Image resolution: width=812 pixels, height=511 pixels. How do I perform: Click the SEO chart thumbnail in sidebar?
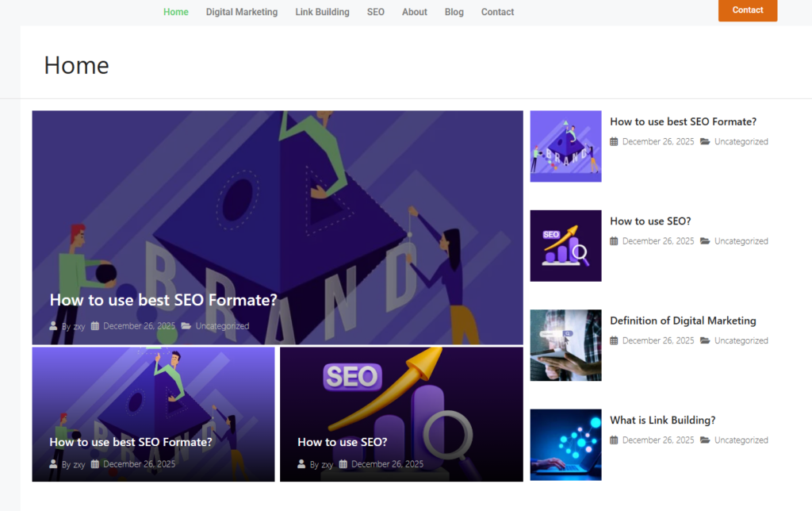coord(565,245)
